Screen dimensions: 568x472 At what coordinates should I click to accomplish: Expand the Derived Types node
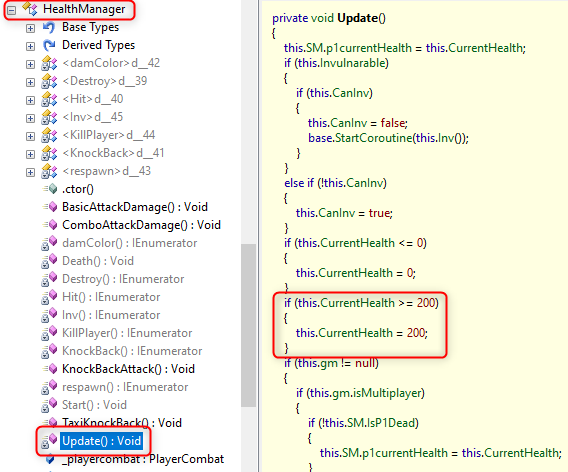coord(30,46)
